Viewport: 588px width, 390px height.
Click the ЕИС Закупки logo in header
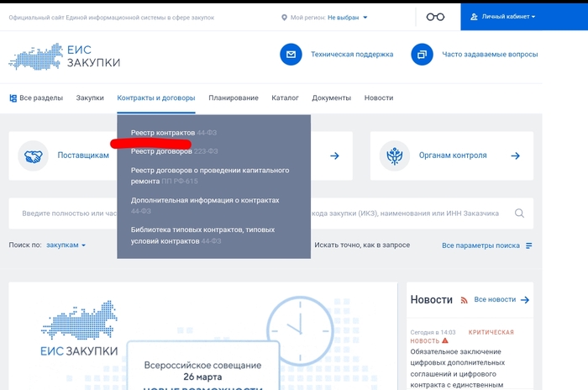[65, 56]
